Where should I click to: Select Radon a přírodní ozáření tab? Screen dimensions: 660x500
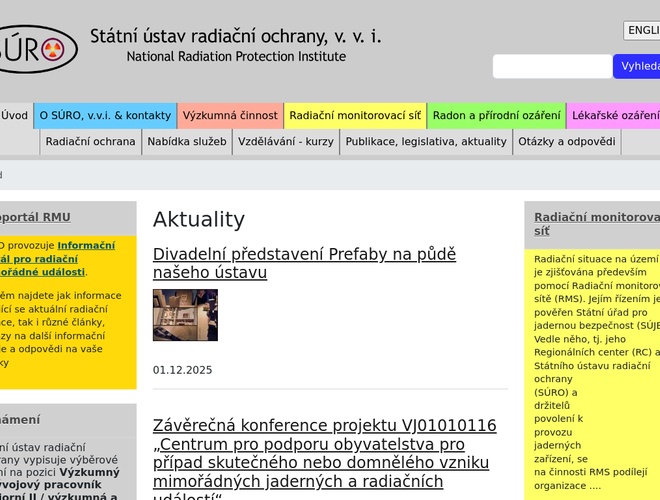tap(495, 116)
